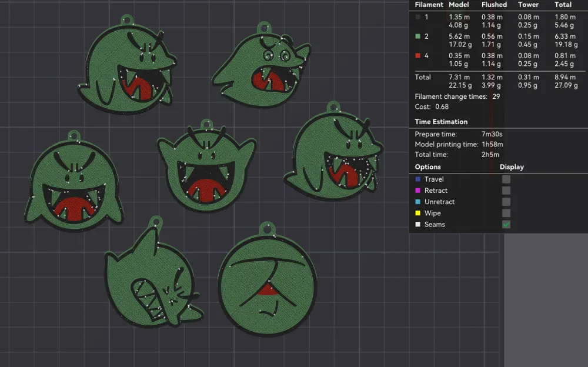Click the yellow Wipe color square
The image size is (588, 367).
click(x=417, y=213)
